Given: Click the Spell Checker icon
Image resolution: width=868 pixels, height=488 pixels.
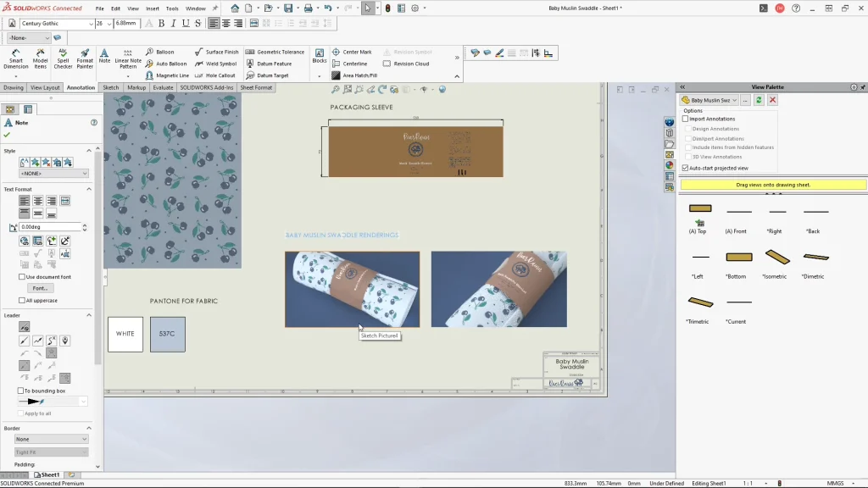Looking at the screenshot, I should tap(63, 57).
